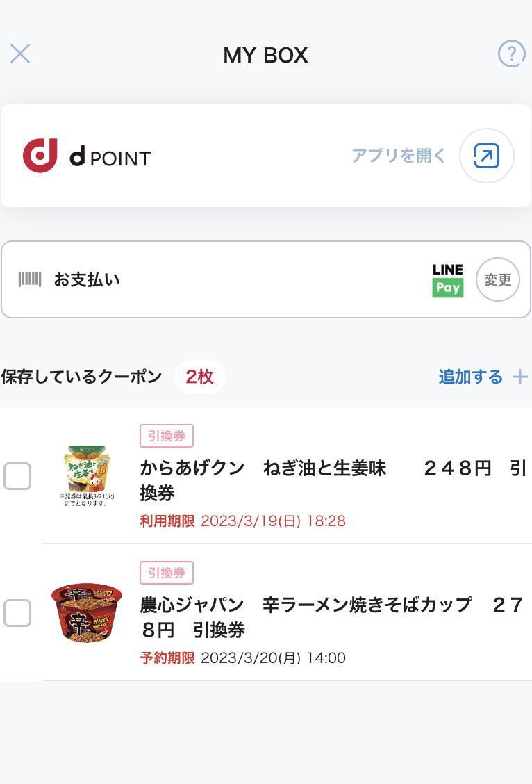The image size is (532, 784).
Task: Close the MY BOX screen with X
Action: coord(20,54)
